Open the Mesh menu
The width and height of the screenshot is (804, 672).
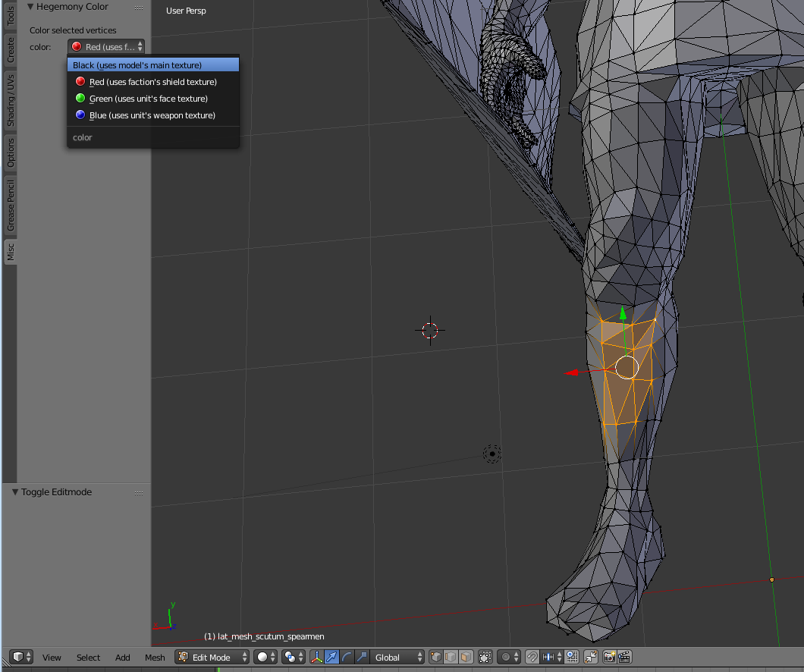[155, 658]
